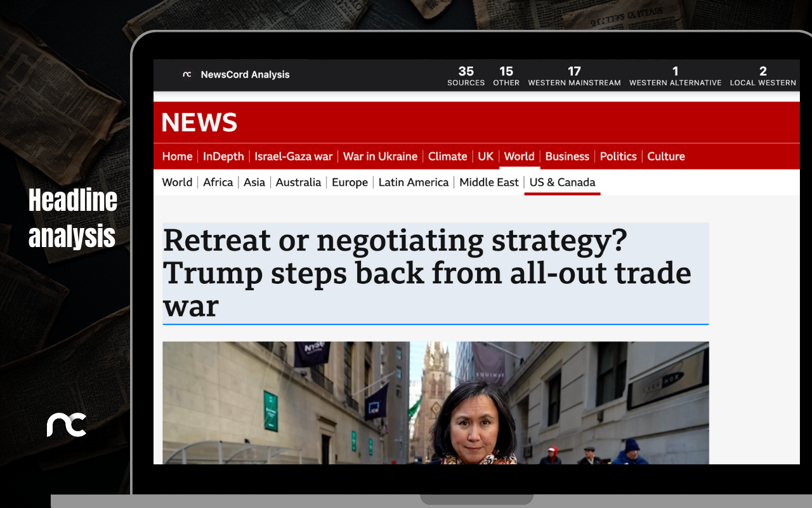Click the highlighted trade war headline

pyautogui.click(x=435, y=273)
